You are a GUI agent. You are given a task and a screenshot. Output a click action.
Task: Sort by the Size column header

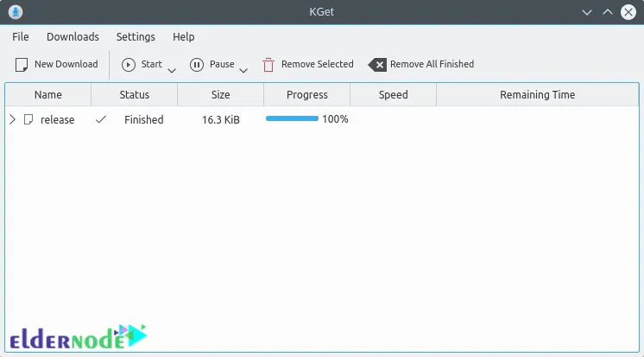(220, 94)
